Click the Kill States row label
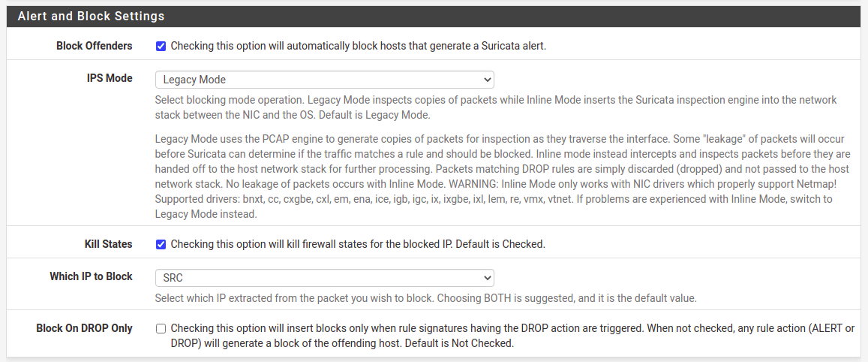 point(108,244)
